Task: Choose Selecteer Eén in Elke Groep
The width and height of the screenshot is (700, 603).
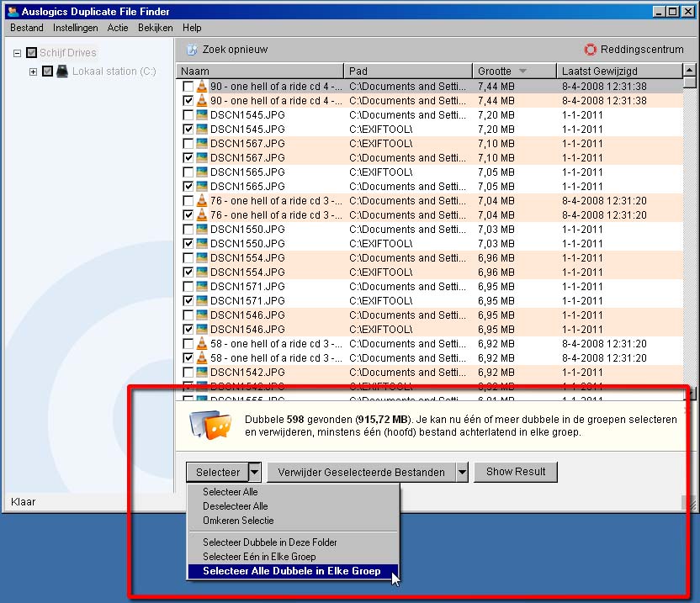Action: pyautogui.click(x=293, y=557)
